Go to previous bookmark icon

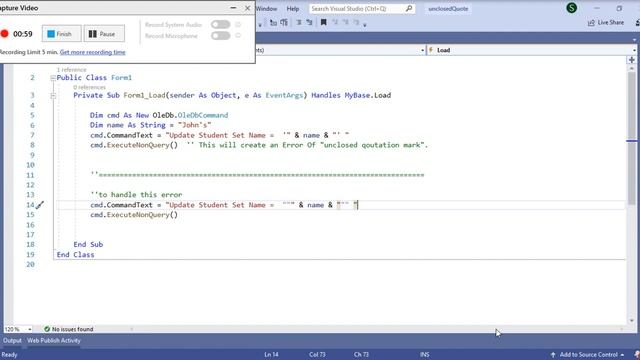(x=335, y=22)
